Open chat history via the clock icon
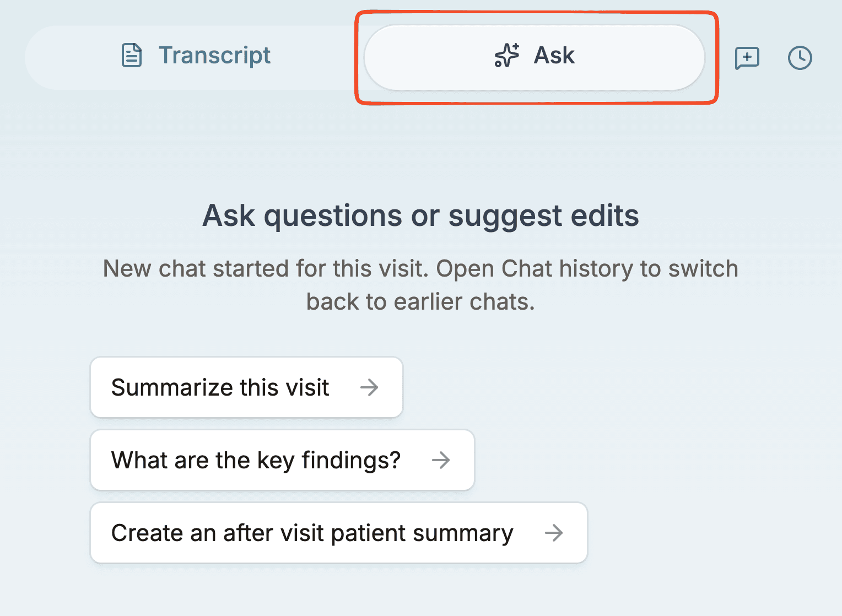Viewport: 842px width, 616px height. pyautogui.click(x=800, y=58)
